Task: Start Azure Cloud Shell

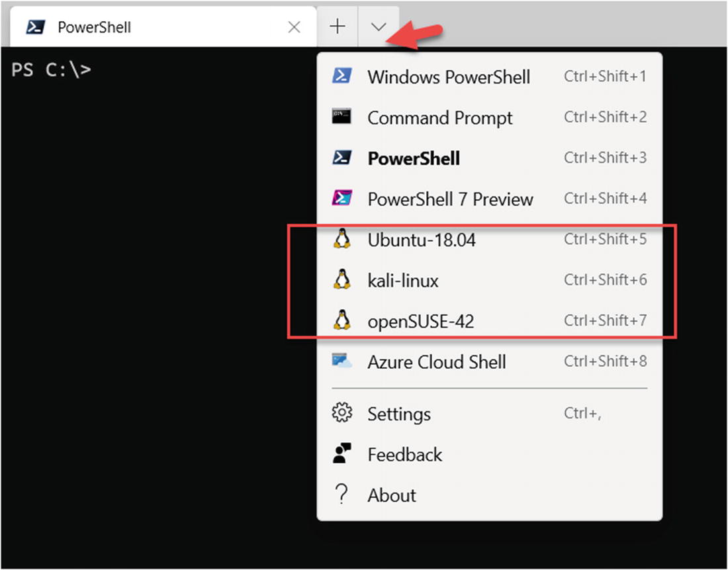Action: tap(489, 361)
